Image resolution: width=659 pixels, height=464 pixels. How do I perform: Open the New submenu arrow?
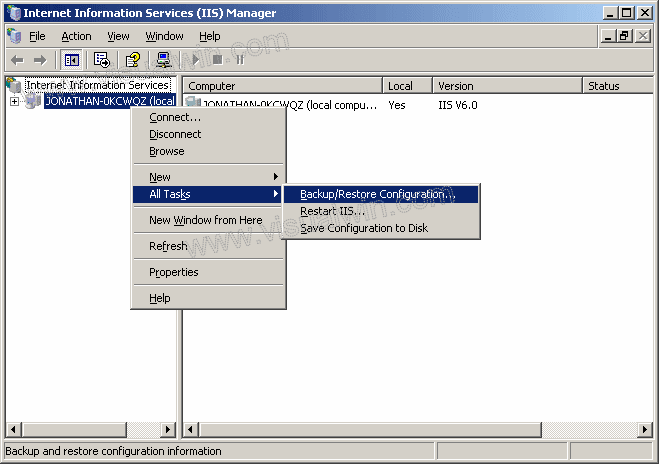(276, 177)
